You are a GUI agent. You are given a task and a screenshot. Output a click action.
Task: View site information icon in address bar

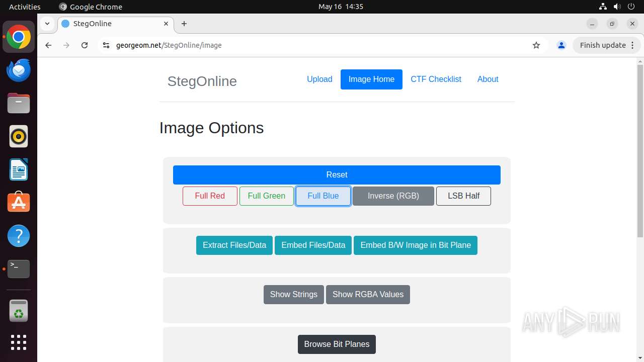106,45
